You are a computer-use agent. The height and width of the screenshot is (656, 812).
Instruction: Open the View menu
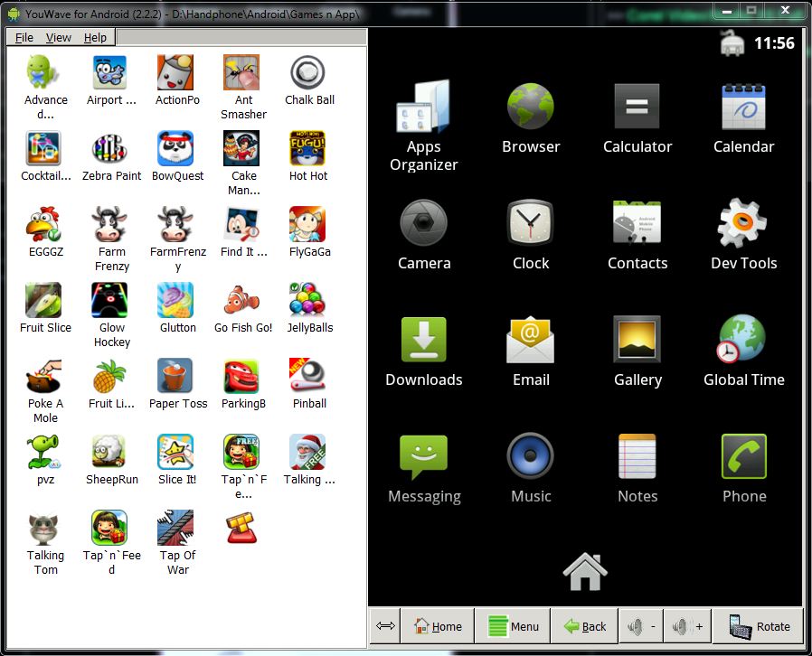point(58,37)
